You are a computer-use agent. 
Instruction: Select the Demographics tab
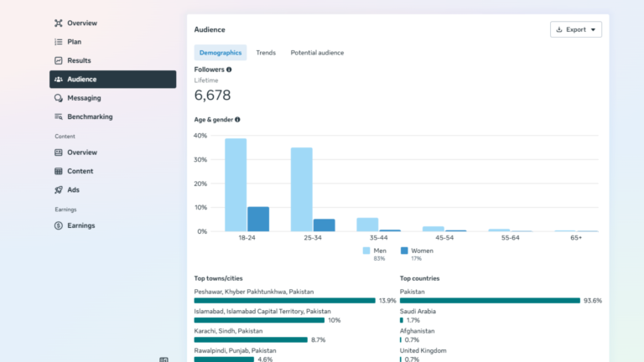pos(221,53)
